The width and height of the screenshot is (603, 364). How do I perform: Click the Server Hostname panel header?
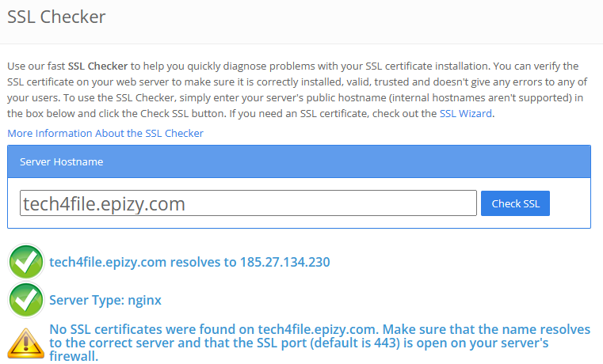(299, 161)
